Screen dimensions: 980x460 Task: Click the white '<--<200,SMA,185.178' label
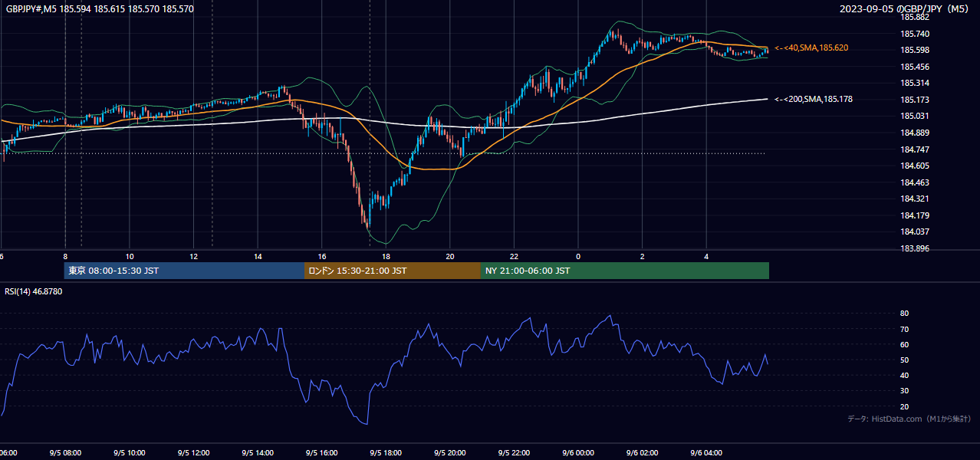click(814, 99)
